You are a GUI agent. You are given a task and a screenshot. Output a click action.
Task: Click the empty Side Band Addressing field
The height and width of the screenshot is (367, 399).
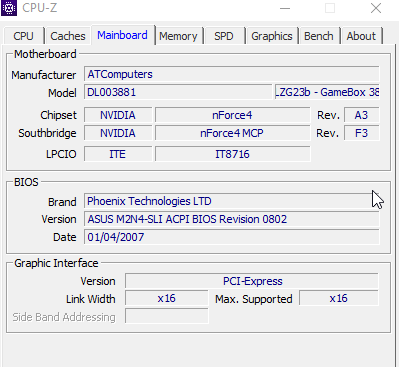(x=167, y=316)
